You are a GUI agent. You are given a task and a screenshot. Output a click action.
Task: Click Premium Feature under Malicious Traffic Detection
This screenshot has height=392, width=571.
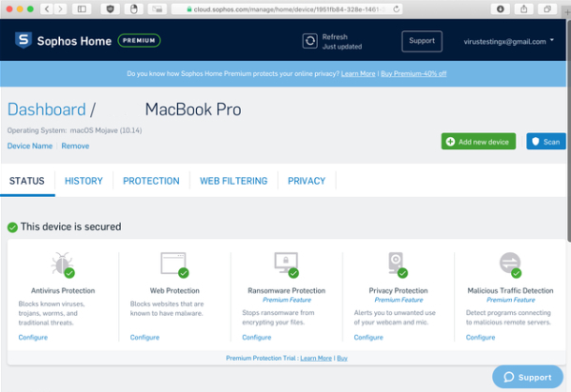pos(511,300)
